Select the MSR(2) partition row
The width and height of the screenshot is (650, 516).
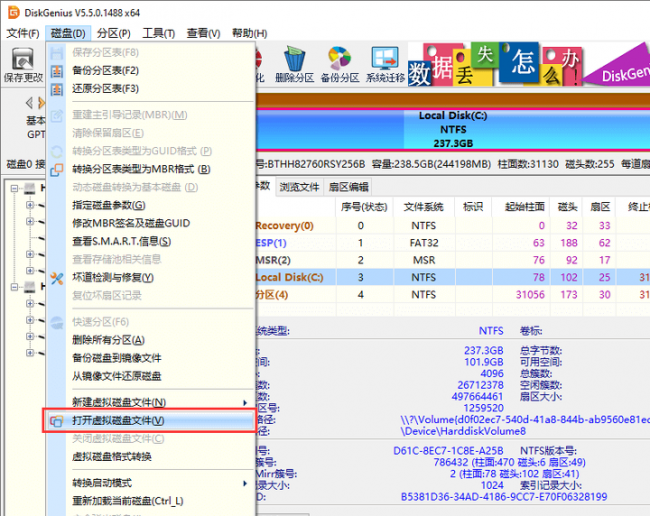[453, 260]
